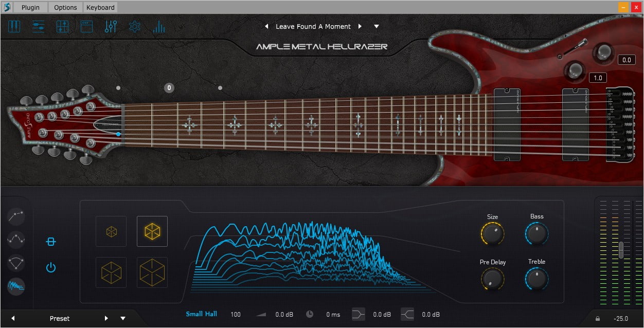644x328 pixels.
Task: Click the 0.0 dB value beside volume ramp
Action: pos(285,314)
